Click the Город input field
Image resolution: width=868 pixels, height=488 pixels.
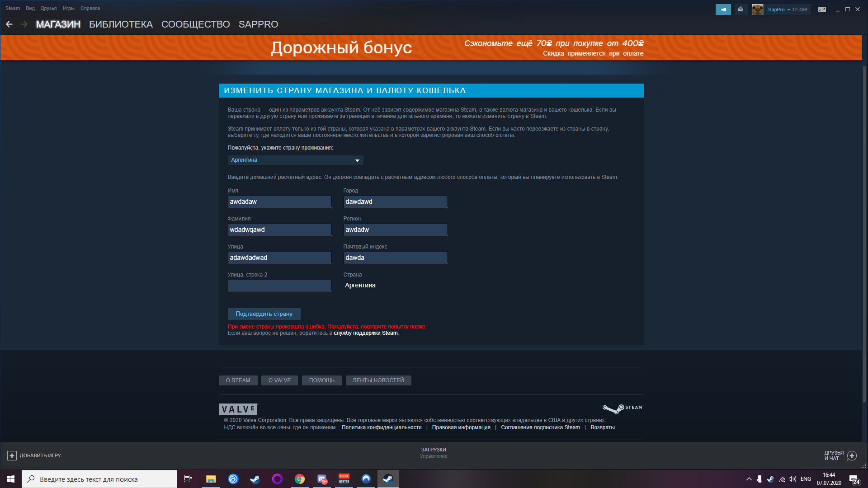(396, 202)
